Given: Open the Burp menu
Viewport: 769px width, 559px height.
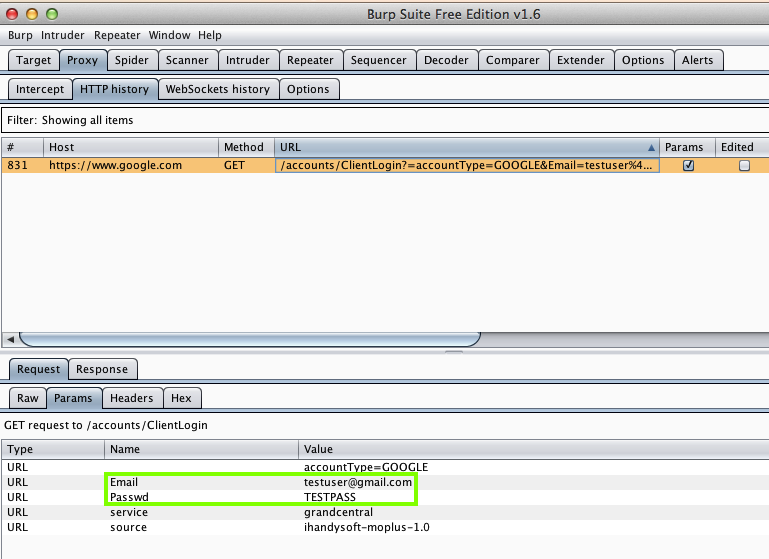Looking at the screenshot, I should pos(20,35).
